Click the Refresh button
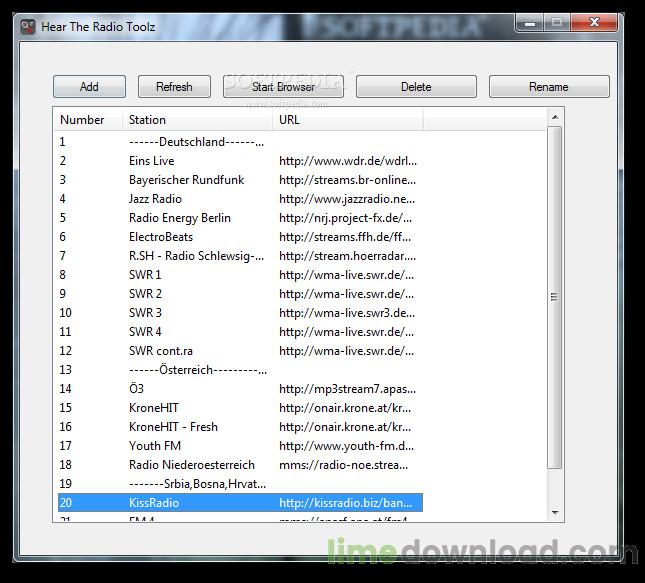The image size is (645, 583). coord(174,87)
